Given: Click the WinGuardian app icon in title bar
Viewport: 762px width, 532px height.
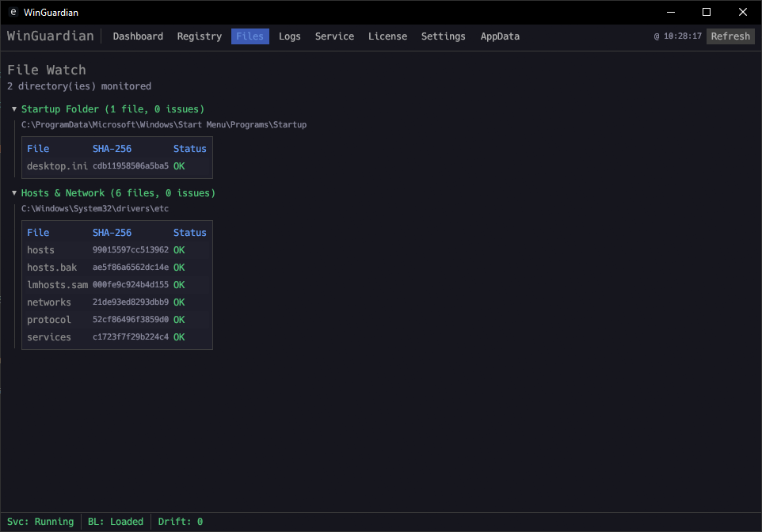Looking at the screenshot, I should point(13,13).
